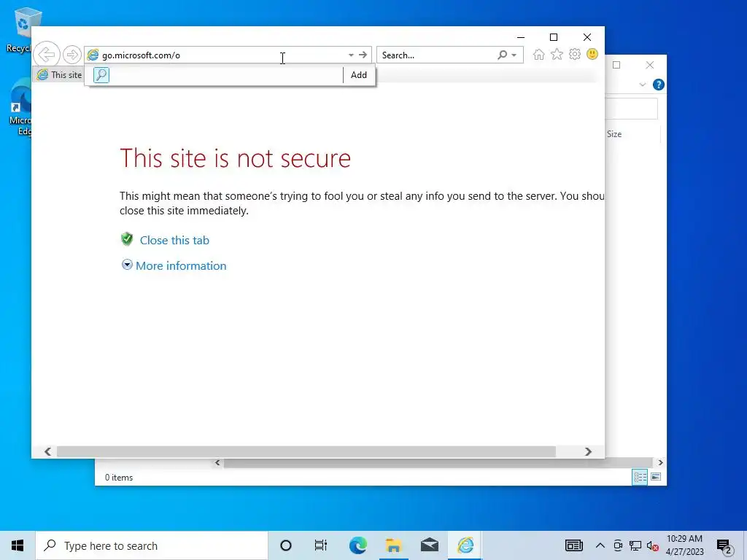Screen dimensions: 747x560
Task: Click the Go arrow in address bar
Action: pos(363,55)
